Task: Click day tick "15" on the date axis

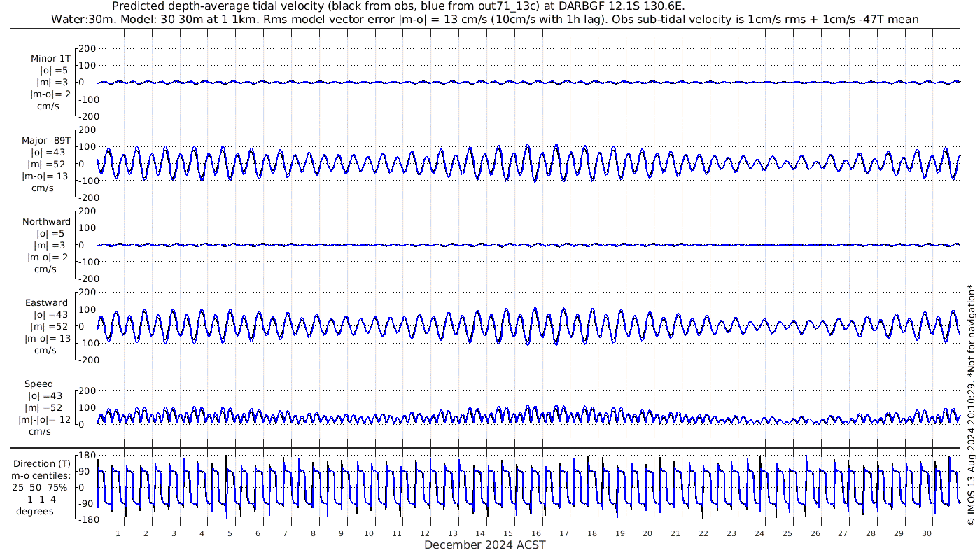Action: click(x=509, y=533)
